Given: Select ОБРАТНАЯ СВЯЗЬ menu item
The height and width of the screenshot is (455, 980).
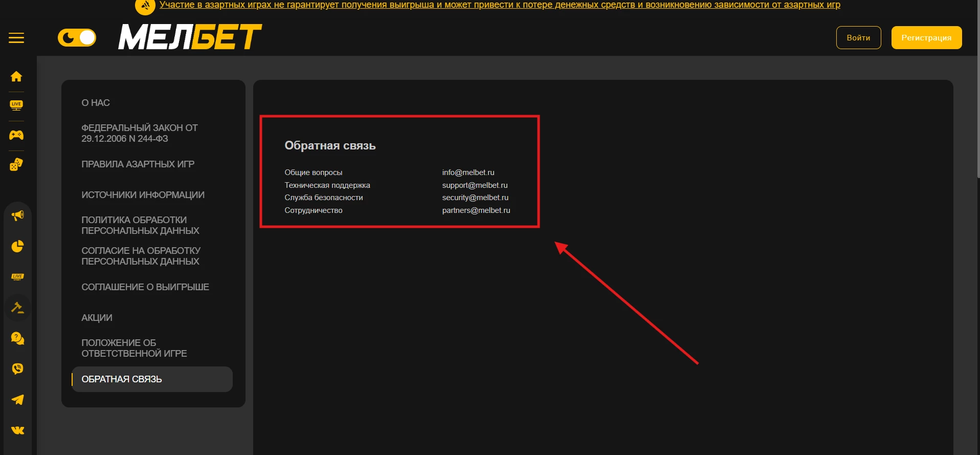Looking at the screenshot, I should (x=152, y=379).
